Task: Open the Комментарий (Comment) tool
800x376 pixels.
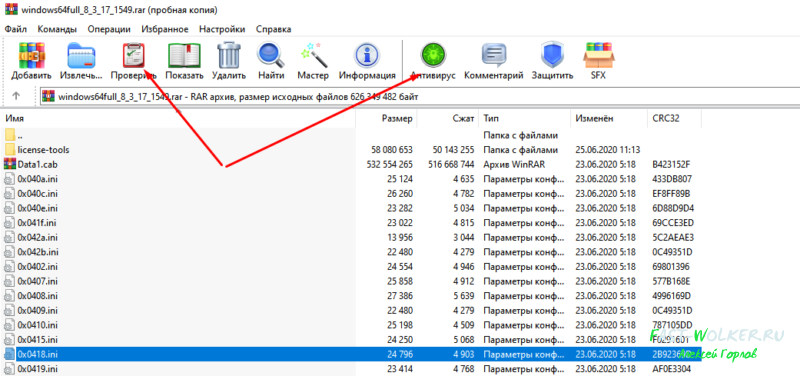Action: coord(493,56)
